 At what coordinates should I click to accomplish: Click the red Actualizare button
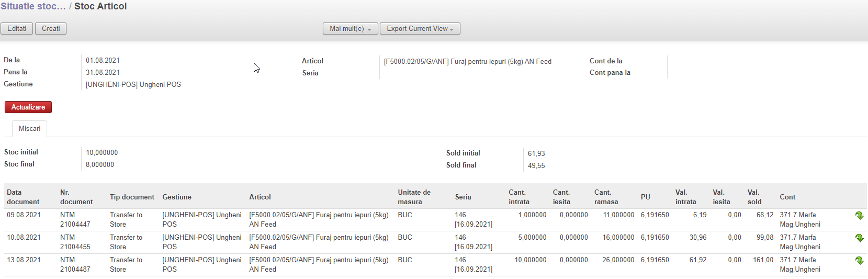(28, 107)
